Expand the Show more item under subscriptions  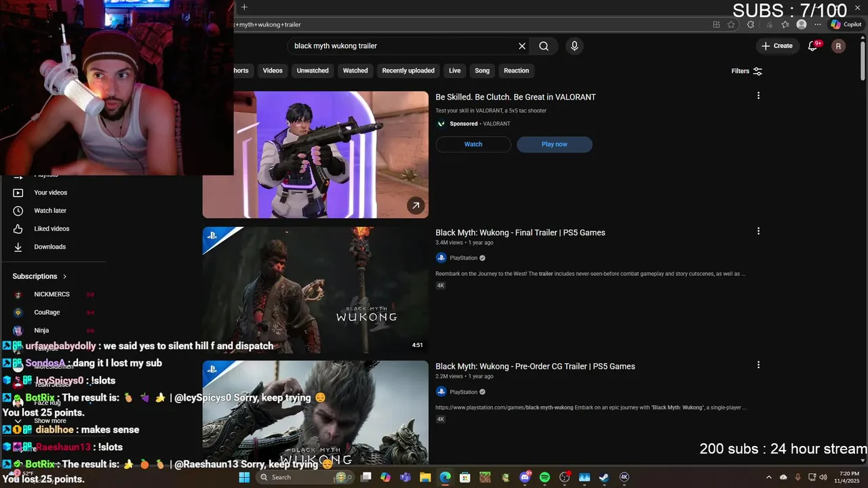[x=50, y=421]
